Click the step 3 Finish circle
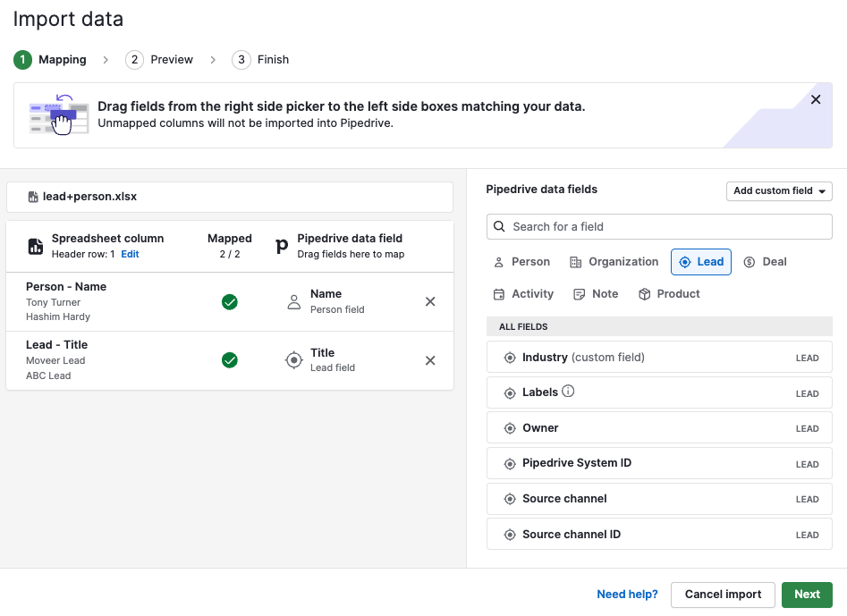The height and width of the screenshot is (616, 847). [241, 60]
